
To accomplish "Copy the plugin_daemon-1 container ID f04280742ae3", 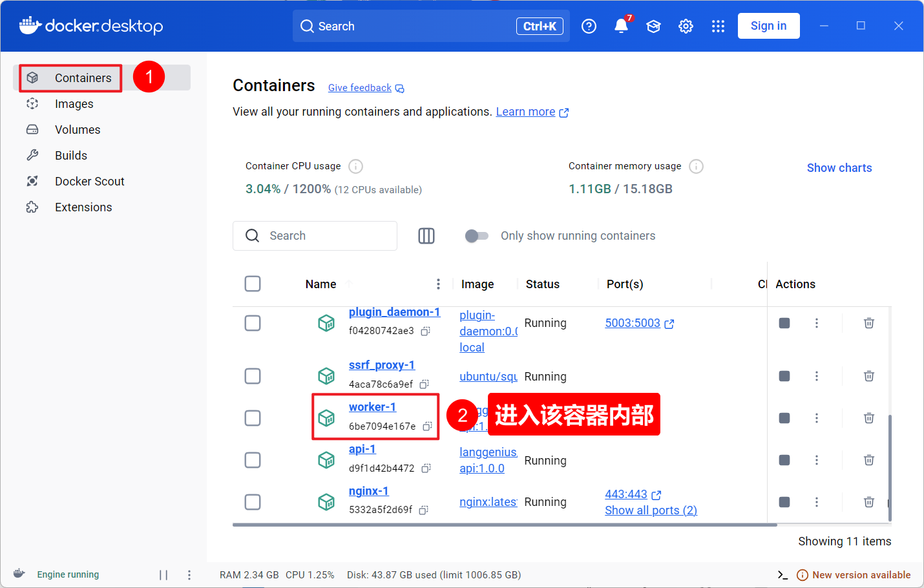I will coord(425,331).
